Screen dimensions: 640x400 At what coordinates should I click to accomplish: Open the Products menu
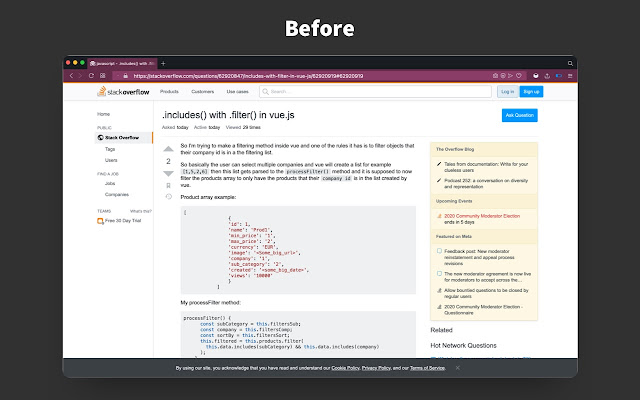coord(169,91)
